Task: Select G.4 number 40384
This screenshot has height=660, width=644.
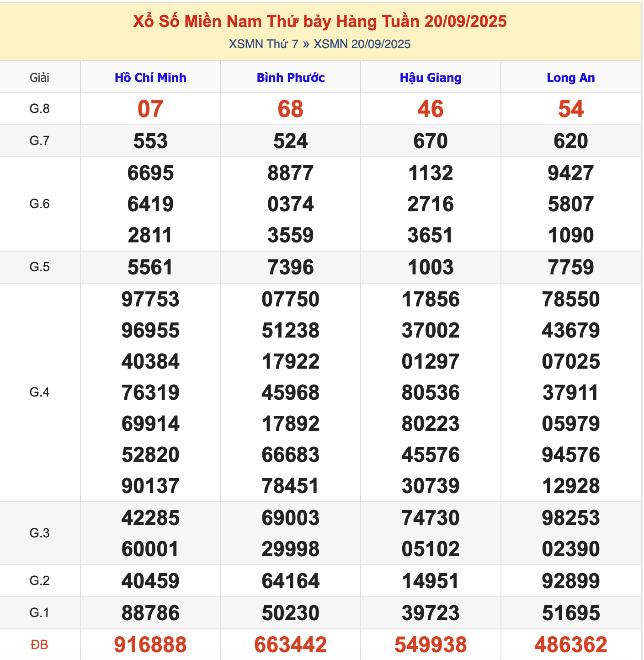Action: pos(150,361)
